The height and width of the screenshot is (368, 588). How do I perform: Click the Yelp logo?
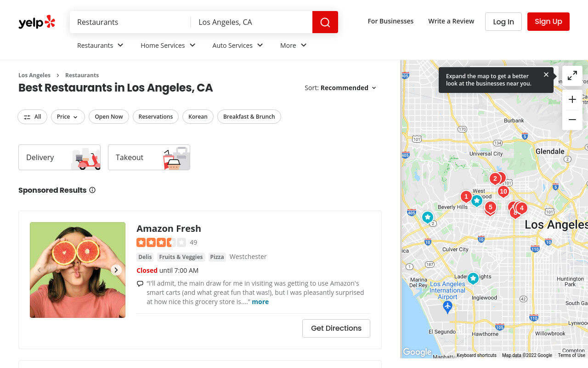(x=37, y=22)
